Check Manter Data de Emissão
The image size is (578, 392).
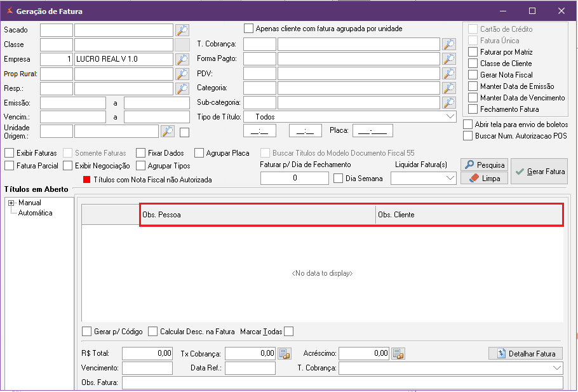pos(473,86)
